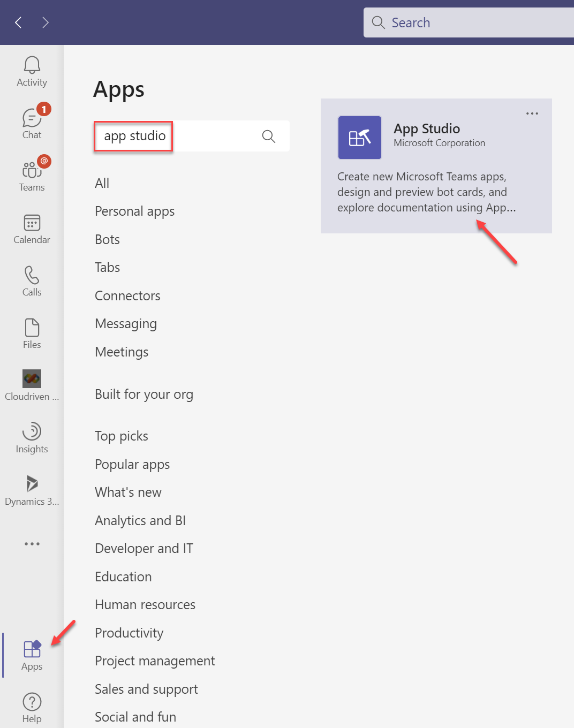This screenshot has height=728, width=574.
Task: Open the Calendar app icon
Action: pos(32,223)
